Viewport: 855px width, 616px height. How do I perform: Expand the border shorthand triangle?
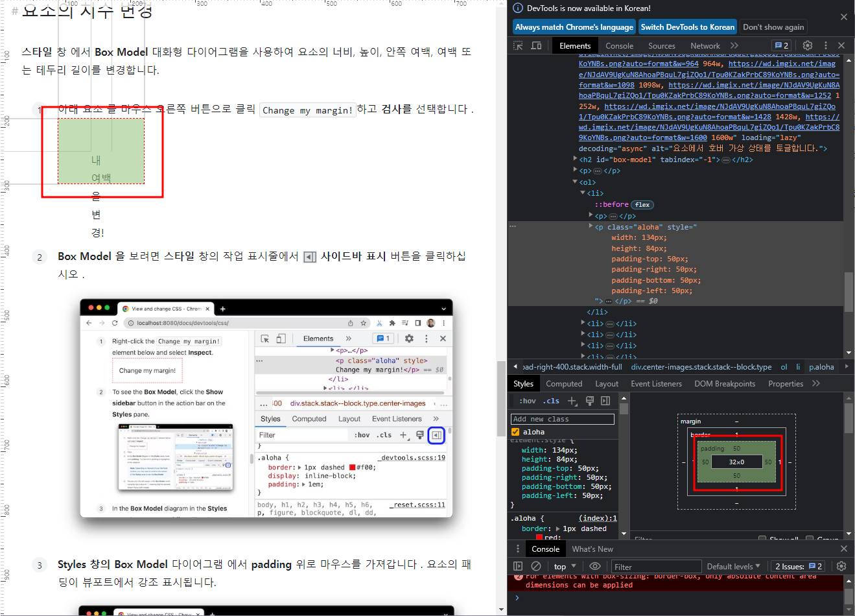[x=558, y=528]
